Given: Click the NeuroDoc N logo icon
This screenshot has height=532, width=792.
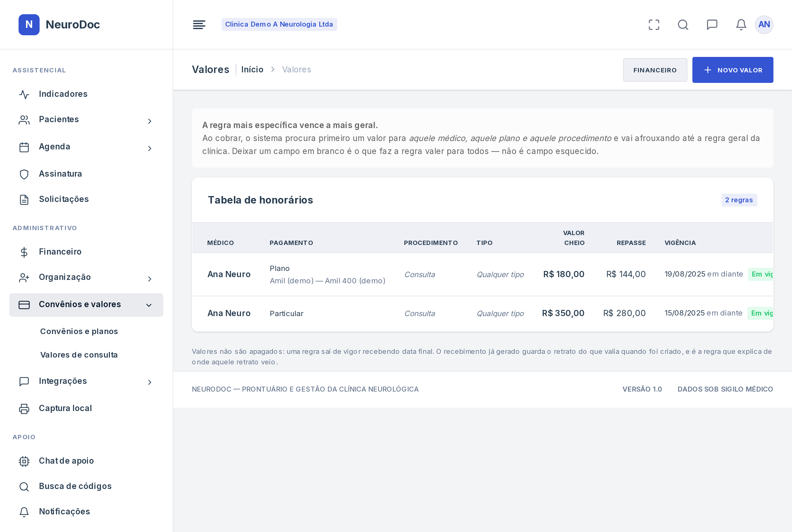Looking at the screenshot, I should (29, 24).
